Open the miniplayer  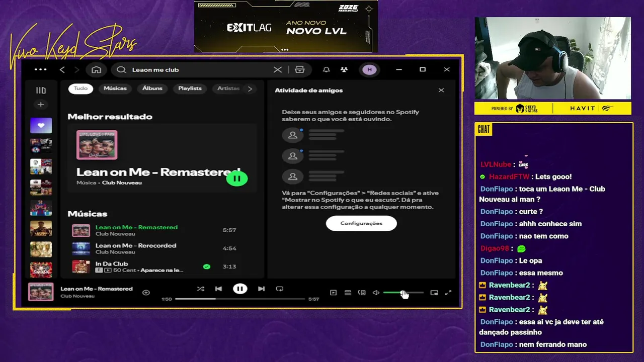434,293
